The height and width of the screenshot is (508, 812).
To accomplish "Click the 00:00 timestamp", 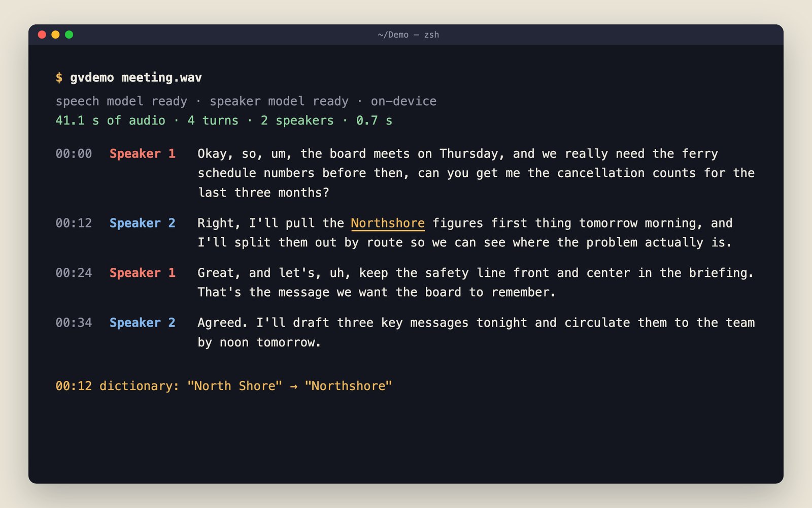I will click(74, 153).
